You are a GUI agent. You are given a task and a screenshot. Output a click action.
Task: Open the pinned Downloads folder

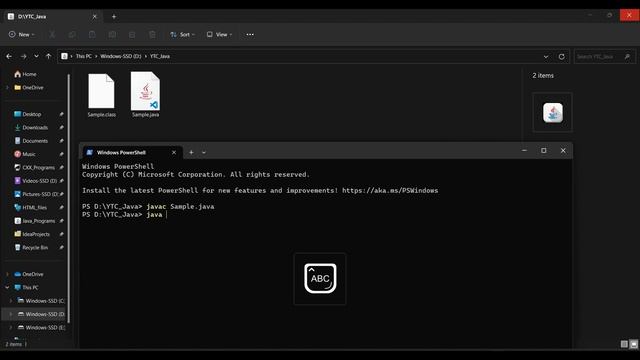[x=31, y=128]
